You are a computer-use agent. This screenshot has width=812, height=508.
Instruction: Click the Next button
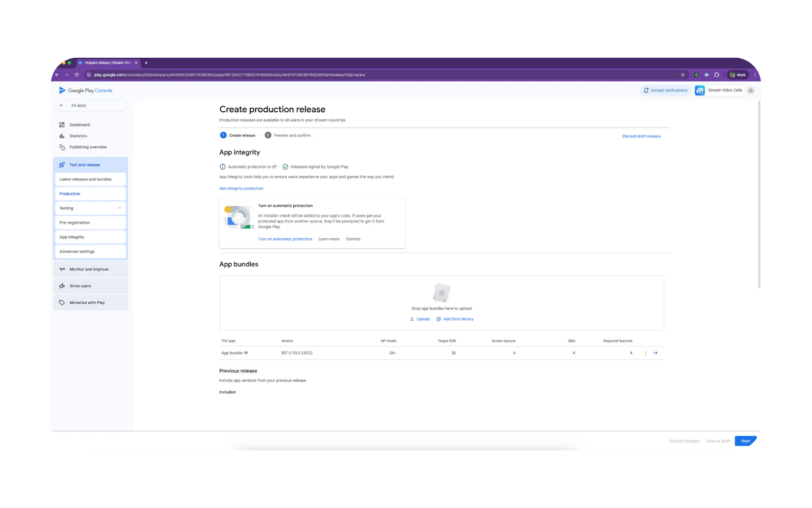(x=745, y=441)
